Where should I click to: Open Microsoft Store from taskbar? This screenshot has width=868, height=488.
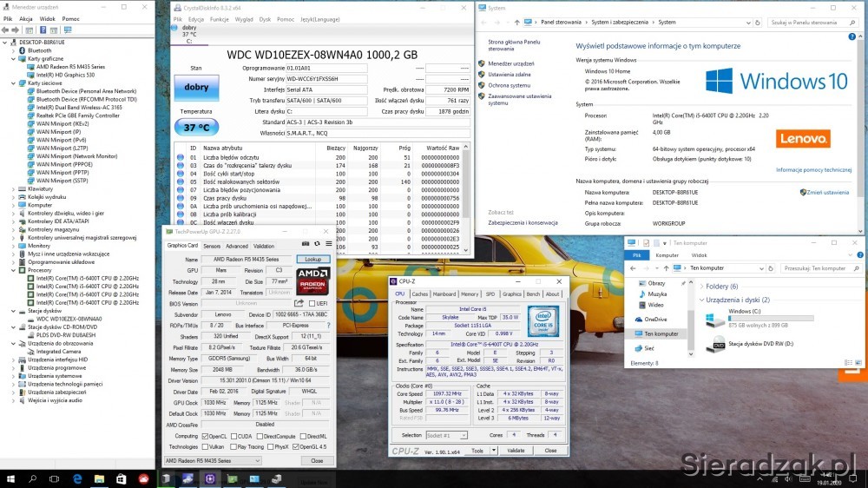point(122,478)
